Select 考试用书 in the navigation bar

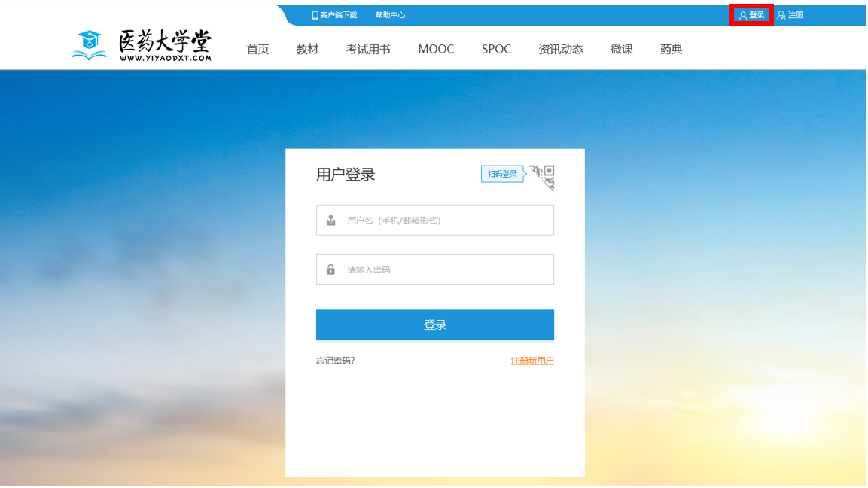tap(368, 50)
